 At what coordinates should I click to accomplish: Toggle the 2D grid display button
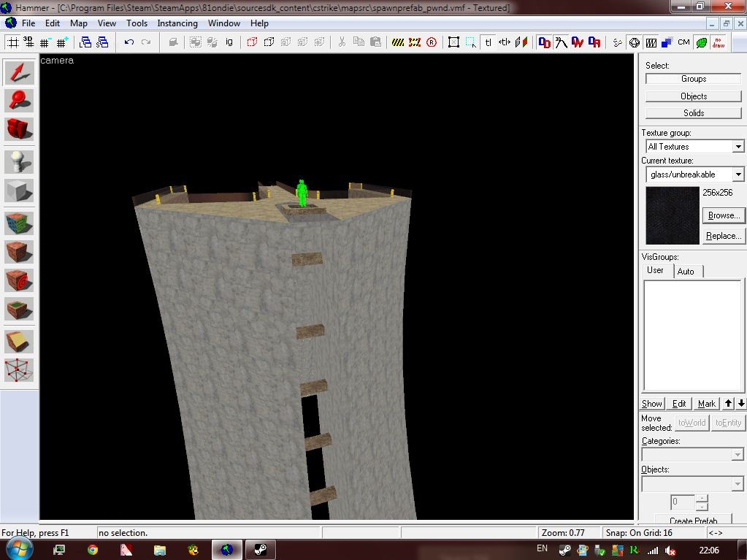coord(12,42)
